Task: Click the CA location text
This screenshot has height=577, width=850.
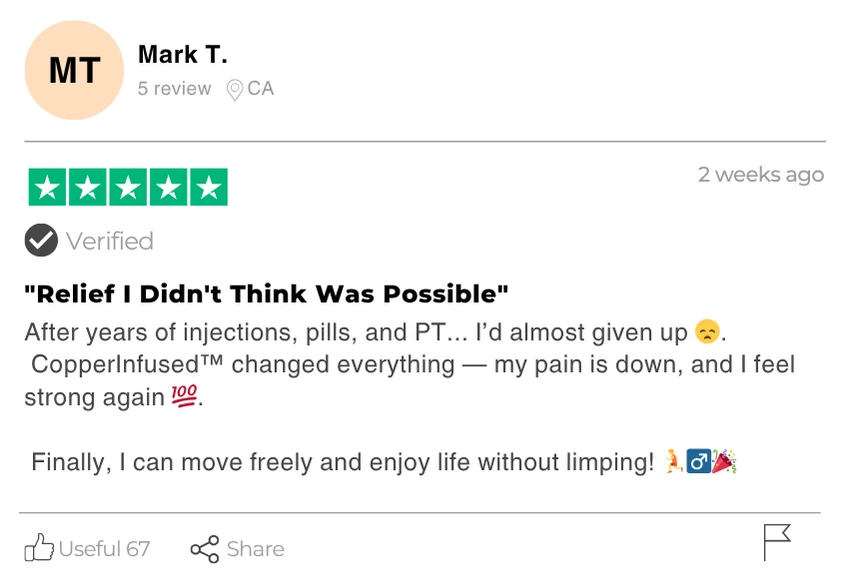Action: click(260, 89)
